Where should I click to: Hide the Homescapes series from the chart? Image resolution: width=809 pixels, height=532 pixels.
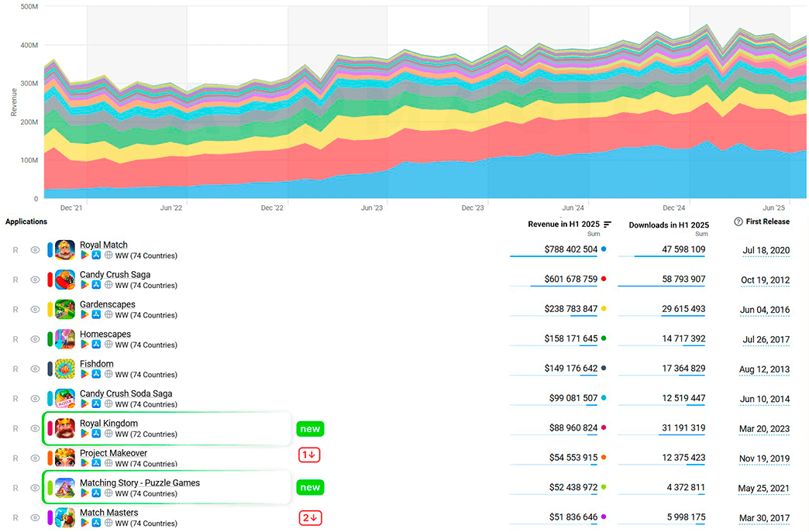[35, 339]
